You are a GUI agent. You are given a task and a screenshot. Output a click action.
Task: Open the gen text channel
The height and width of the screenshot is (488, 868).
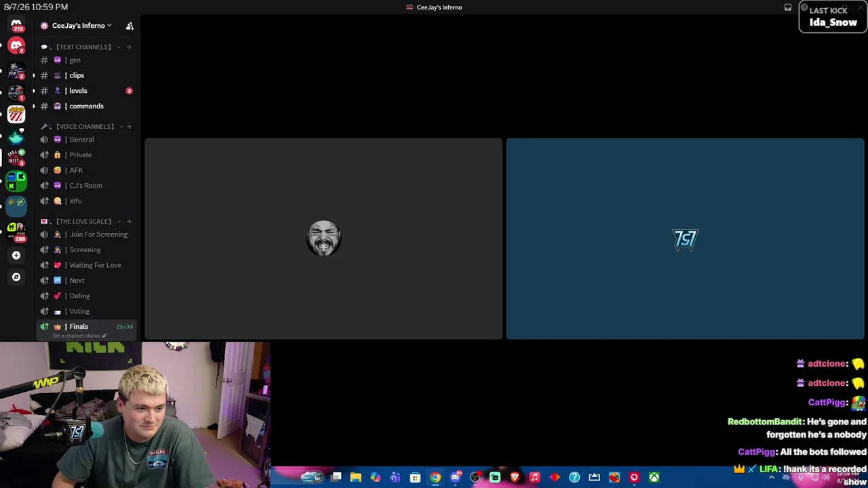click(x=87, y=60)
